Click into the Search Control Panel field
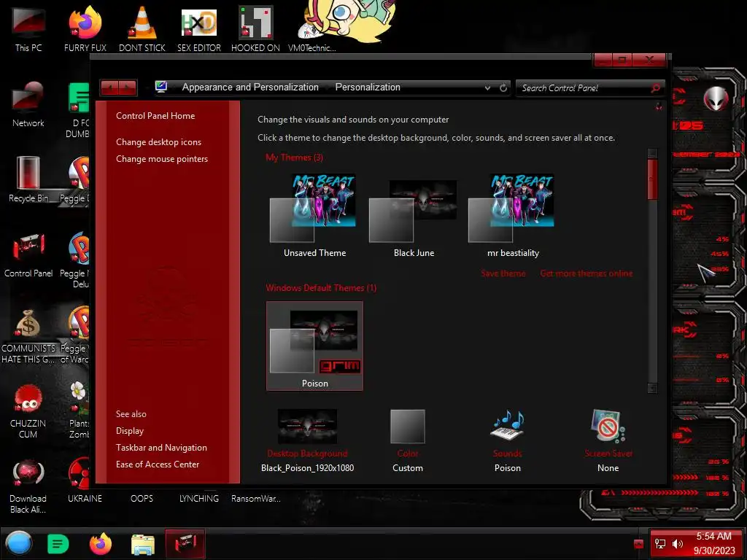 584,87
